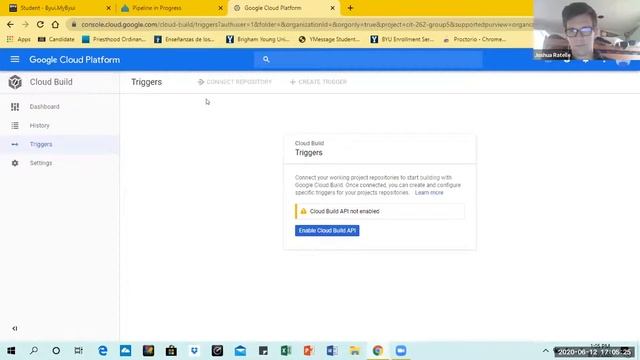Click the Cloud Build sidebar heading
Image resolution: width=640 pixels, height=360 pixels.
pos(51,82)
